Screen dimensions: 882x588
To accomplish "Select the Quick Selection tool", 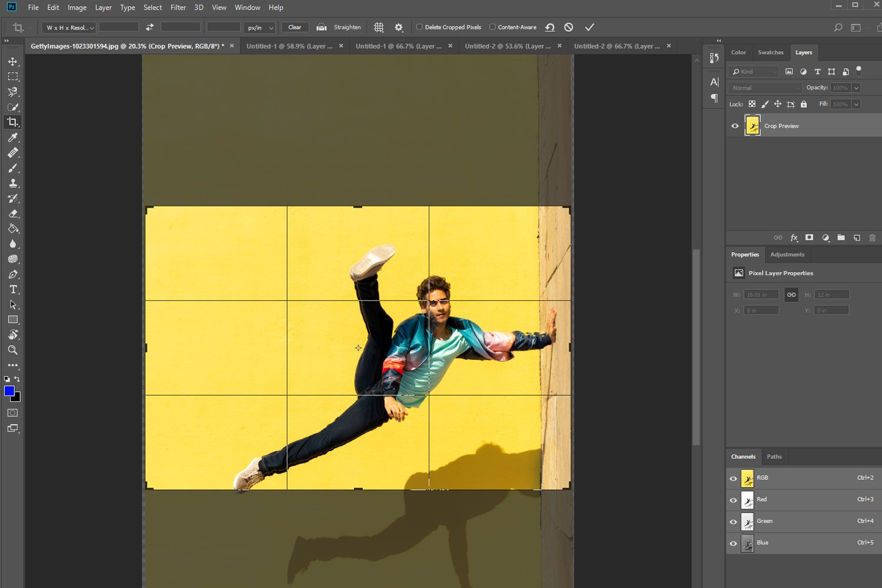I will 12,107.
